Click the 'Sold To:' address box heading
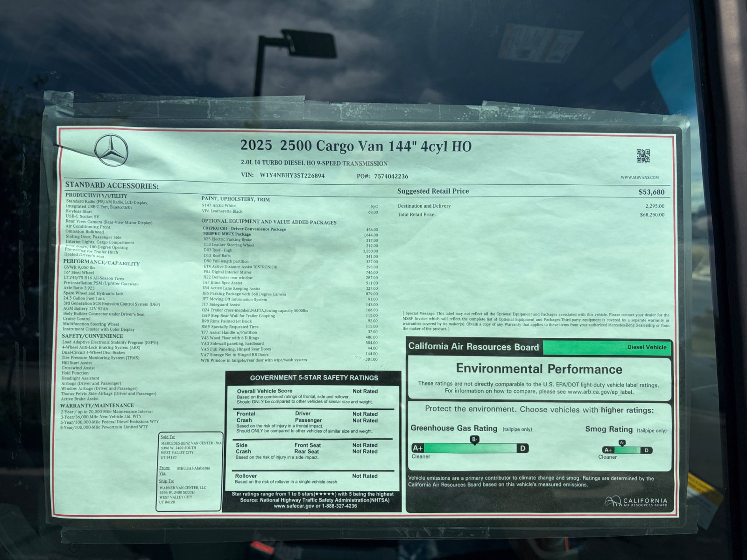 coord(168,437)
